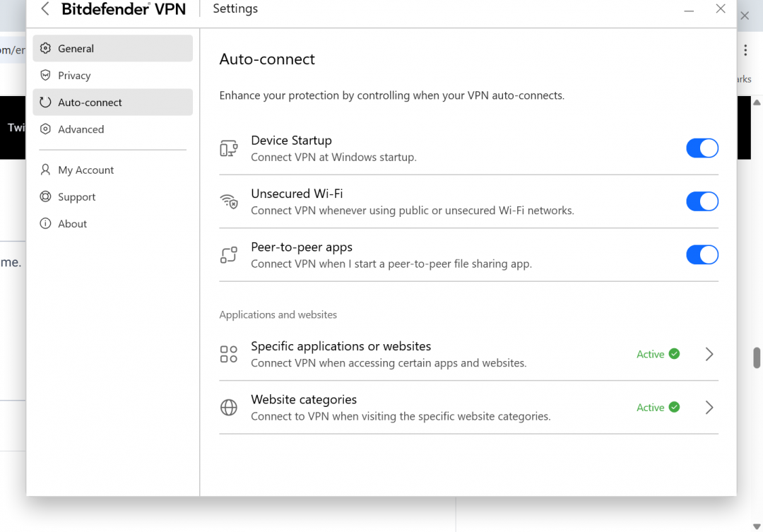This screenshot has height=532, width=763.
Task: Click the Advanced hexagon icon in sidebar
Action: click(x=45, y=129)
